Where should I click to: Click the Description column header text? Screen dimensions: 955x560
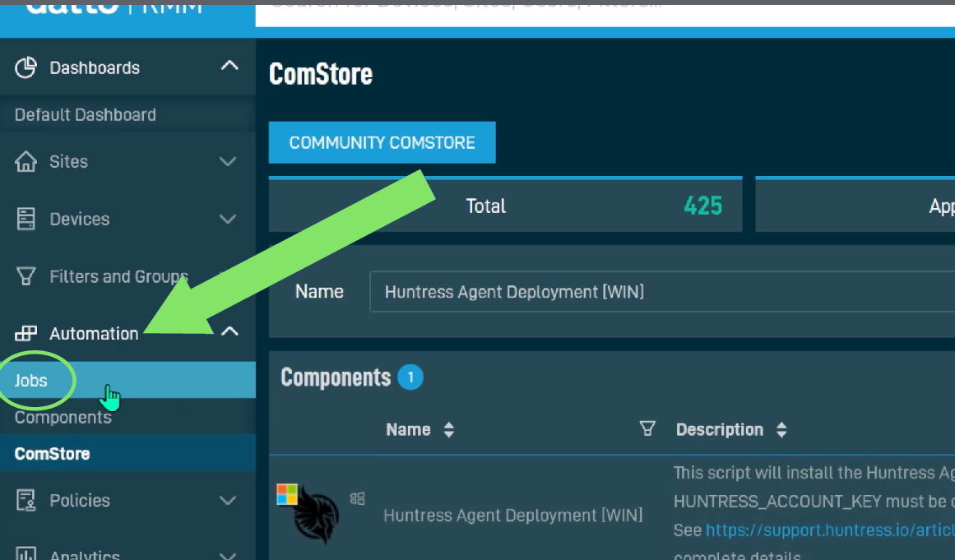(x=719, y=430)
